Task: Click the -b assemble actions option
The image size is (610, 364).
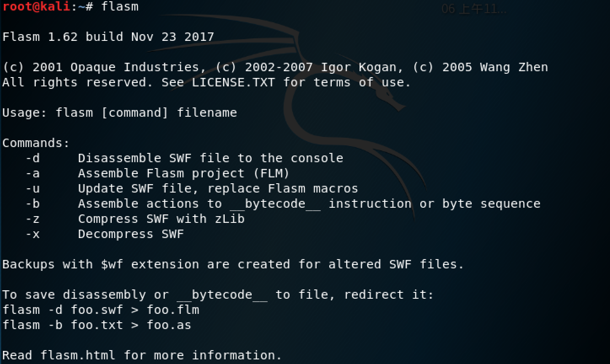Action: coord(33,204)
